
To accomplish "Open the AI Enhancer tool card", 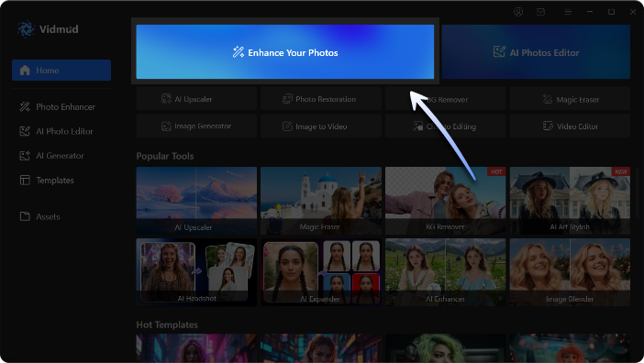I will (445, 272).
